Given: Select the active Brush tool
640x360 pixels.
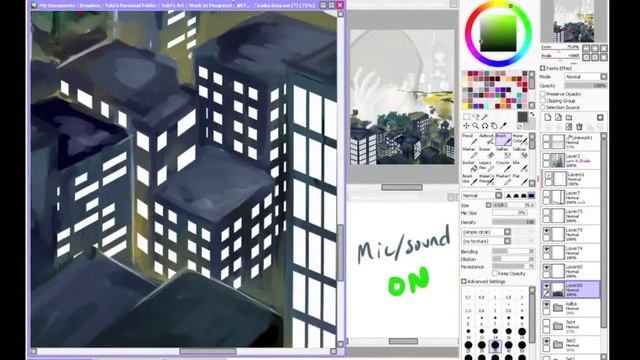Looking at the screenshot, I should click(503, 139).
